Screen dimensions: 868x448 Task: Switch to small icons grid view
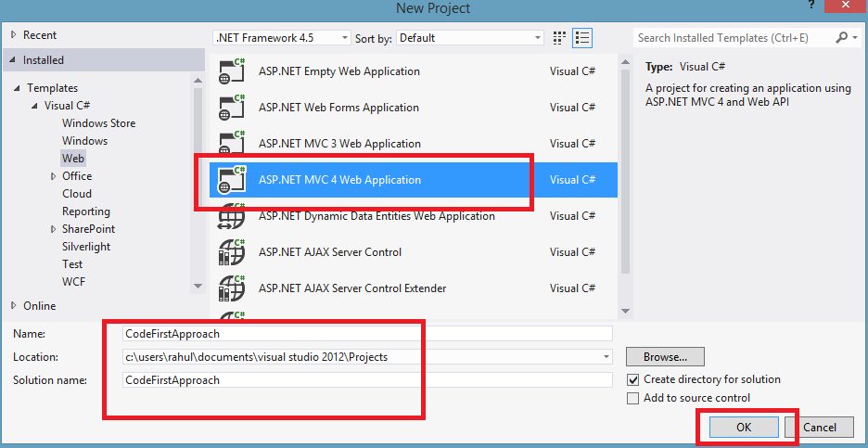[559, 38]
